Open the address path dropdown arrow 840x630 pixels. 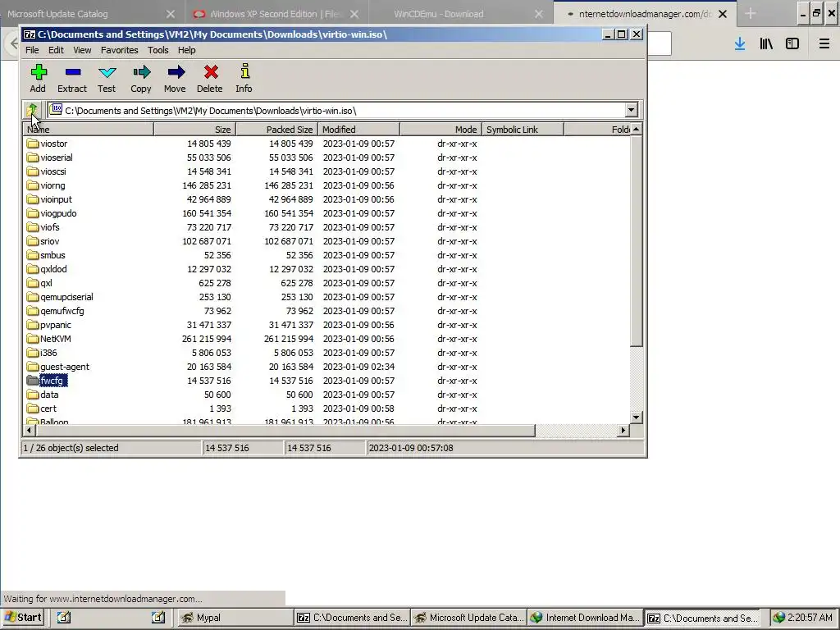coord(631,111)
